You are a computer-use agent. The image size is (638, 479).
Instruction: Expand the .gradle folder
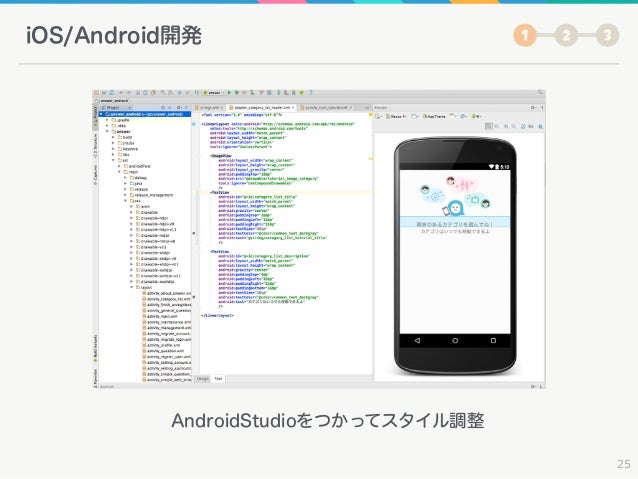[x=107, y=120]
